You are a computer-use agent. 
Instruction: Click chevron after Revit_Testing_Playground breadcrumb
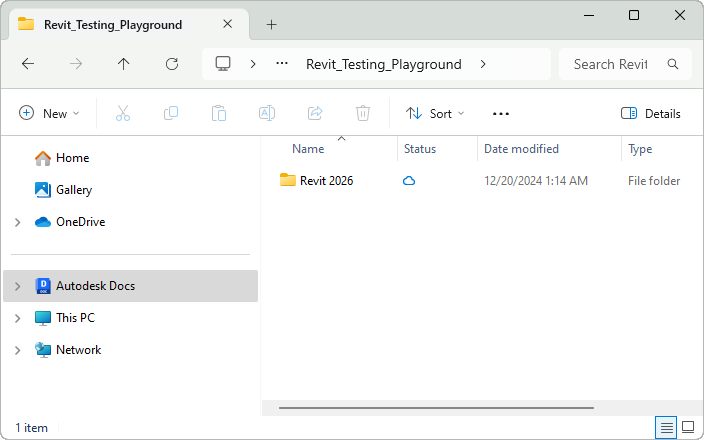(x=483, y=64)
